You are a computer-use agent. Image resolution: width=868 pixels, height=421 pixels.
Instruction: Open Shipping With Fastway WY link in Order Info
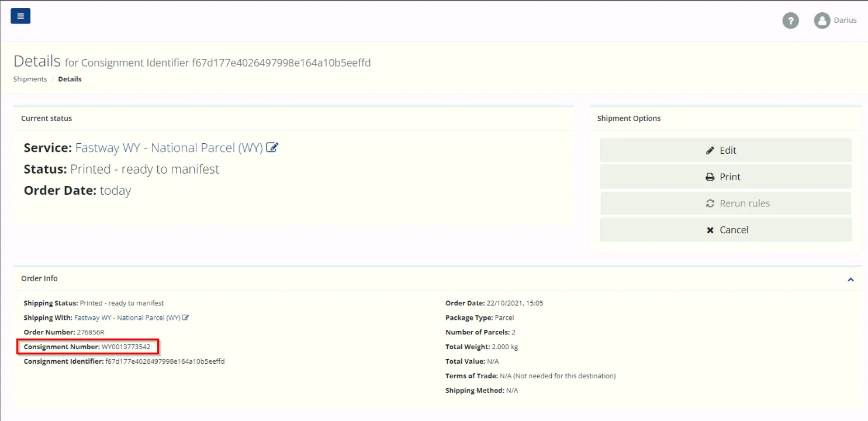pos(127,318)
